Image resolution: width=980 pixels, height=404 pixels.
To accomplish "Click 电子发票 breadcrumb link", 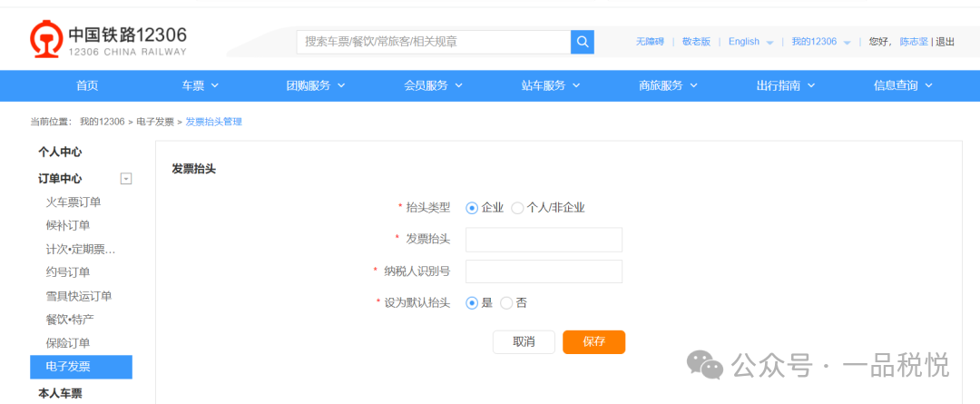I will 155,122.
